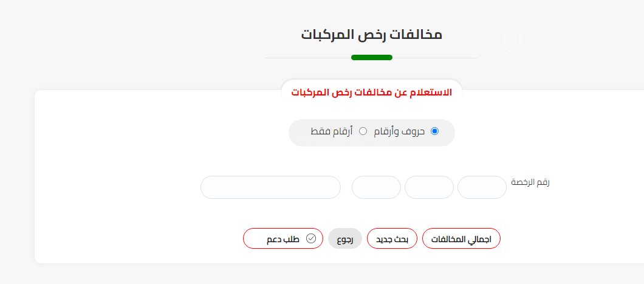Select the "حروف وأرقام" radio button
The image size is (644, 284).
tap(434, 131)
